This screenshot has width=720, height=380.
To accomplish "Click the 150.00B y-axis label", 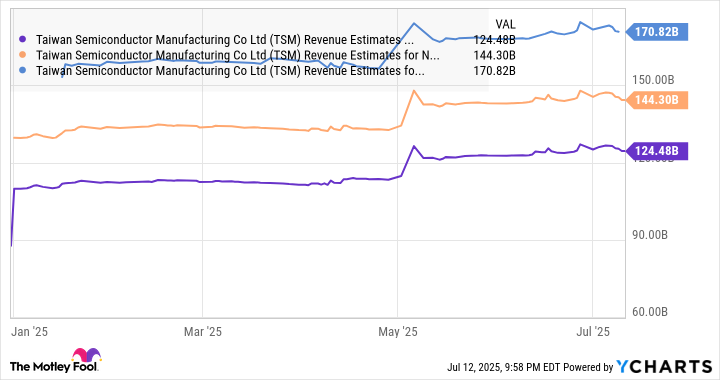I will 653,80.
